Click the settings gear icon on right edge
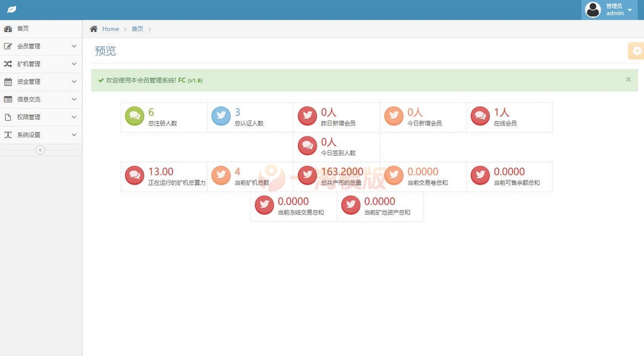This screenshot has height=356, width=644. click(636, 51)
